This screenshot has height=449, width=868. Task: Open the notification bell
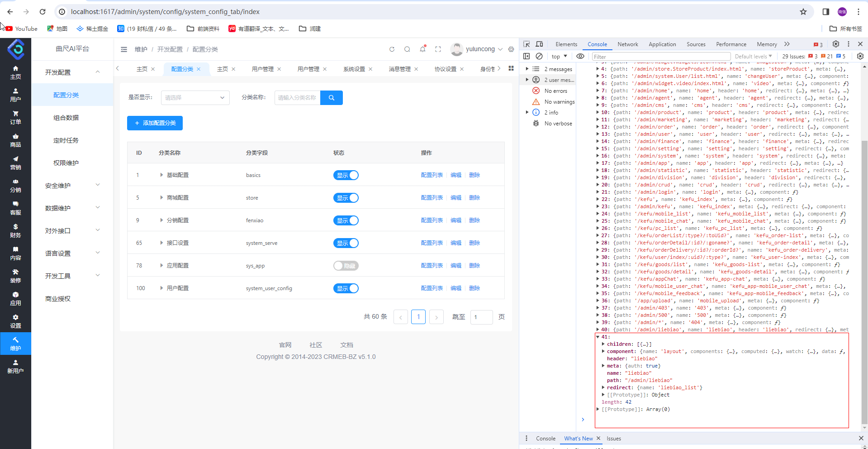coord(422,49)
